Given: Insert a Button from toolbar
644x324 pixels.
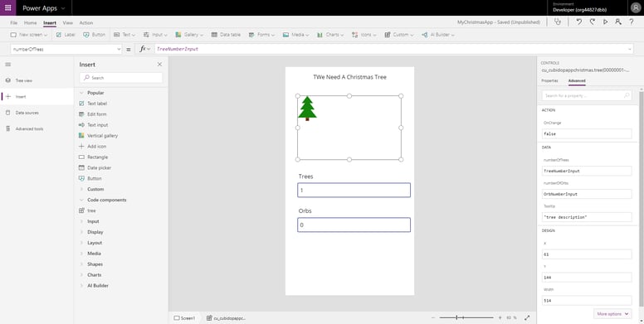Looking at the screenshot, I should [x=95, y=35].
